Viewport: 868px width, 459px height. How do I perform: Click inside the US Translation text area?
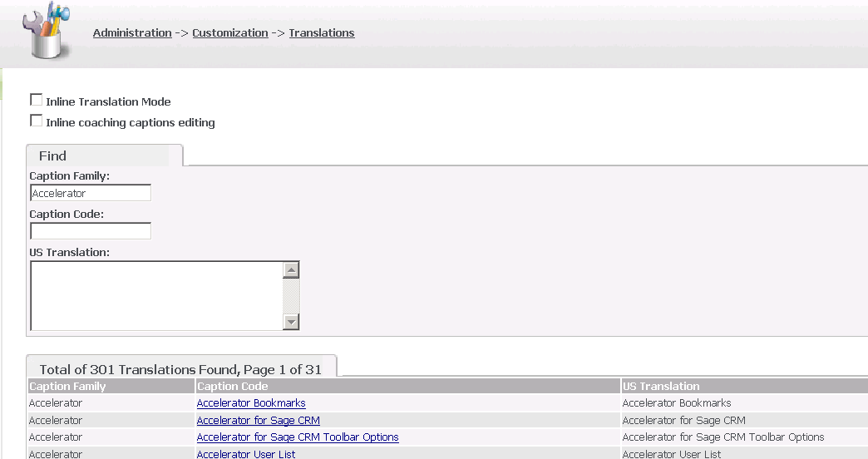point(156,296)
